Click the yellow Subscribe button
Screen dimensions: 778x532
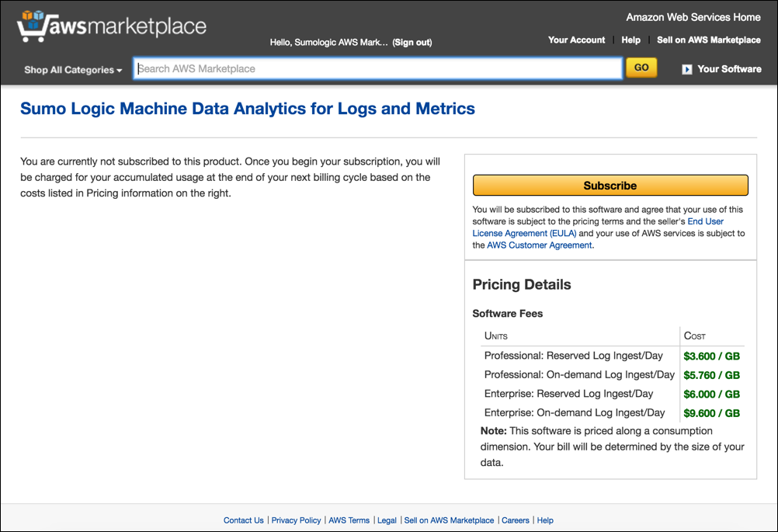[x=610, y=186]
